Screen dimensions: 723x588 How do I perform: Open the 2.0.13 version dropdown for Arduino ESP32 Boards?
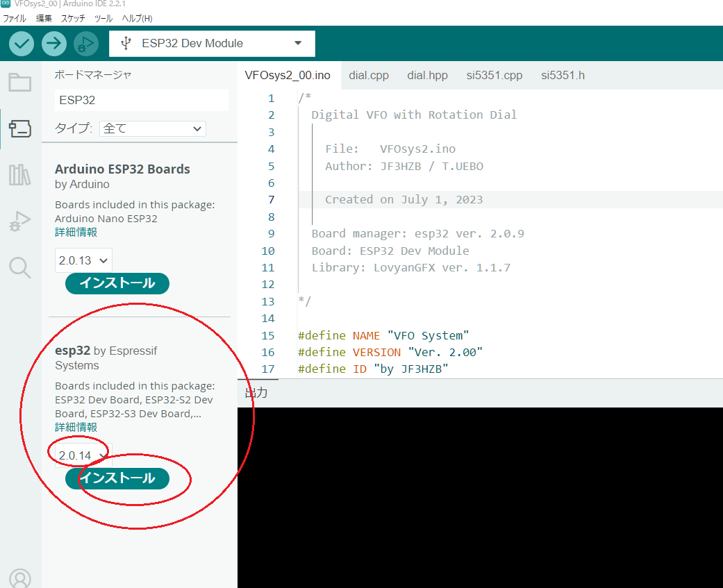[83, 260]
